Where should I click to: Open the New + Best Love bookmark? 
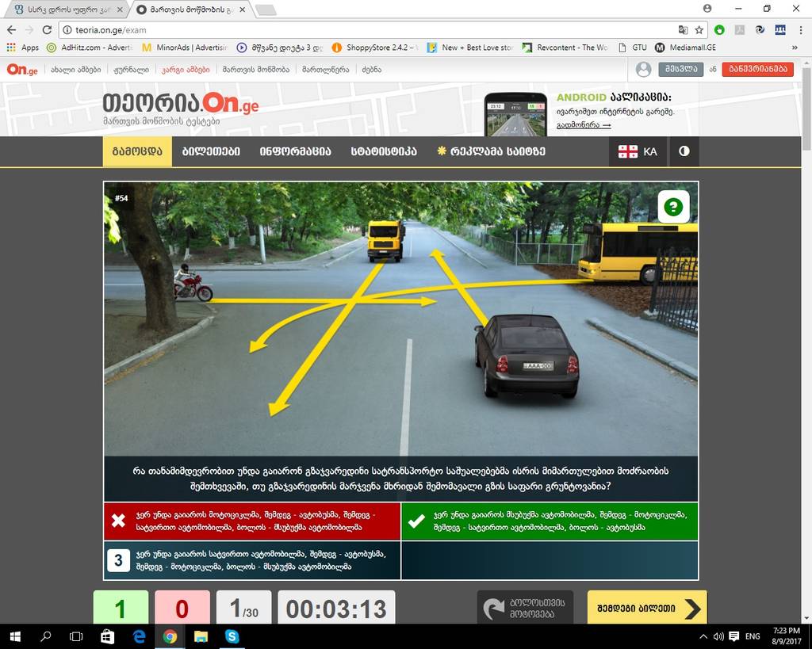pyautogui.click(x=470, y=48)
